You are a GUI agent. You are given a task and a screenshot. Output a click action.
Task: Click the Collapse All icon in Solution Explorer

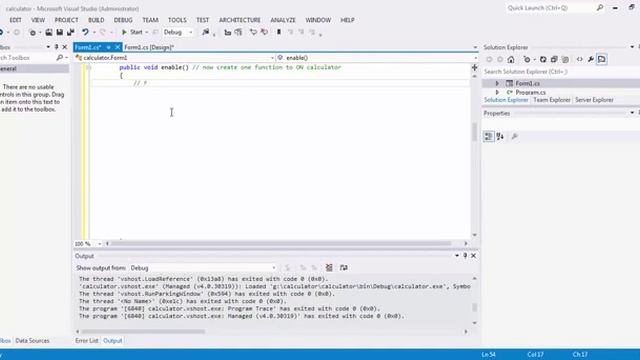click(554, 60)
